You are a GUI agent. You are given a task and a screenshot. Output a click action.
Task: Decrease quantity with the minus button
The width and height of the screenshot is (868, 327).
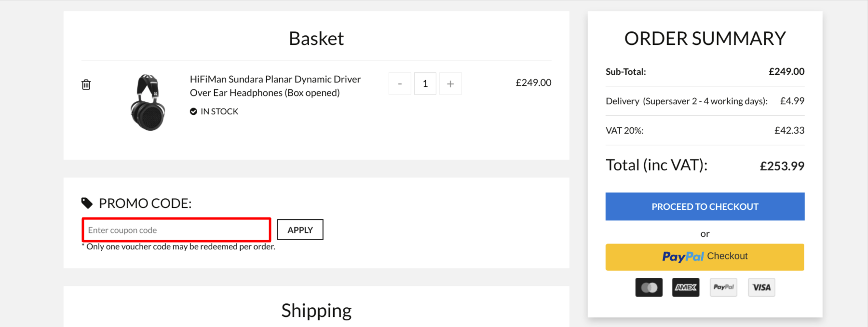tap(400, 84)
